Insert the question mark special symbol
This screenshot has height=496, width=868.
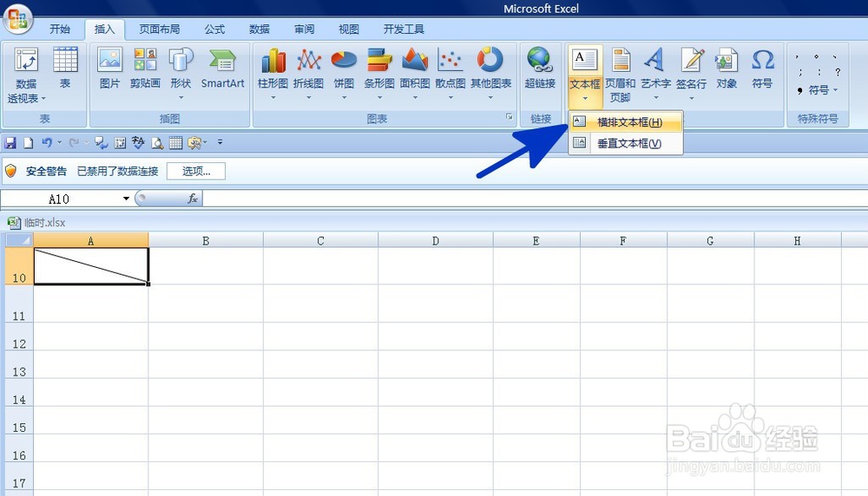[838, 72]
